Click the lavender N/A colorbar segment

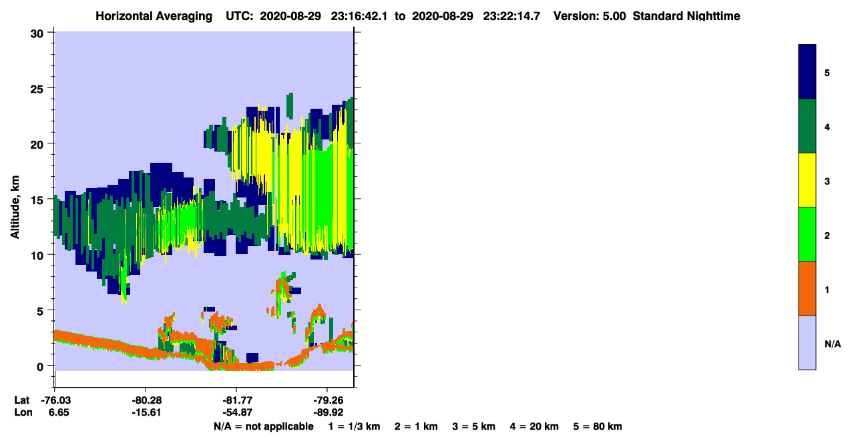coord(807,342)
